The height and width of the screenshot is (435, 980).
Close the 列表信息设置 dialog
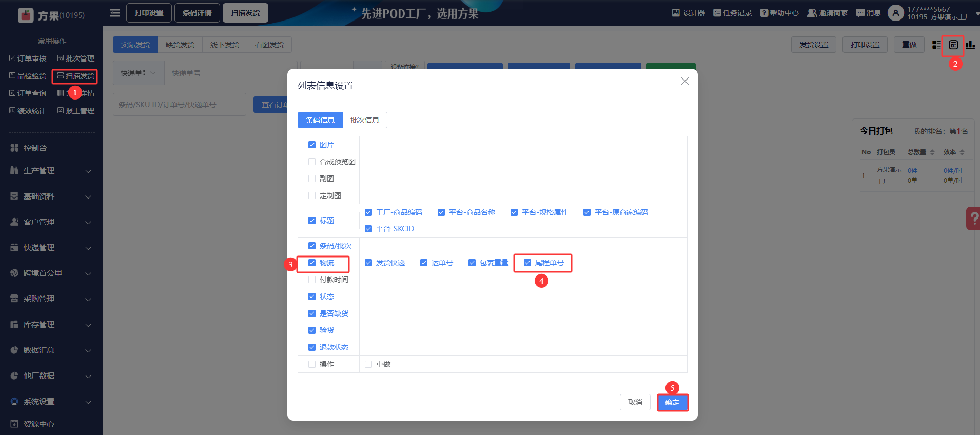point(684,81)
